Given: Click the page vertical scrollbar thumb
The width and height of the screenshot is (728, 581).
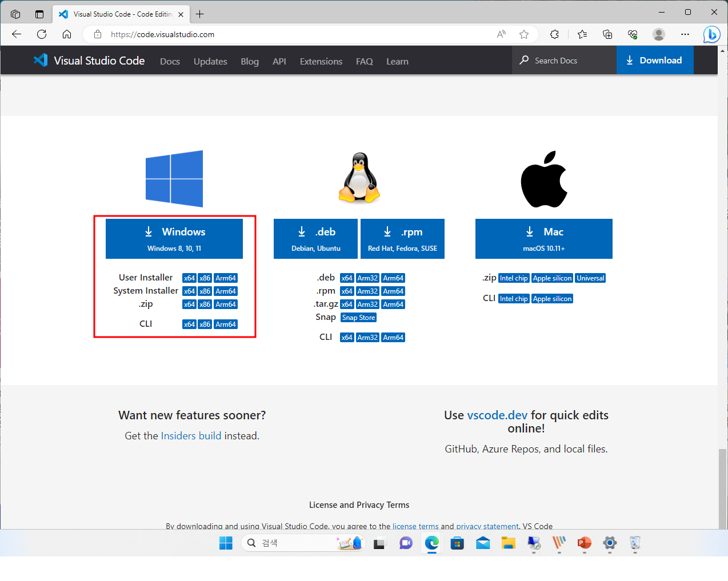Looking at the screenshot, I should pyautogui.click(x=723, y=488).
